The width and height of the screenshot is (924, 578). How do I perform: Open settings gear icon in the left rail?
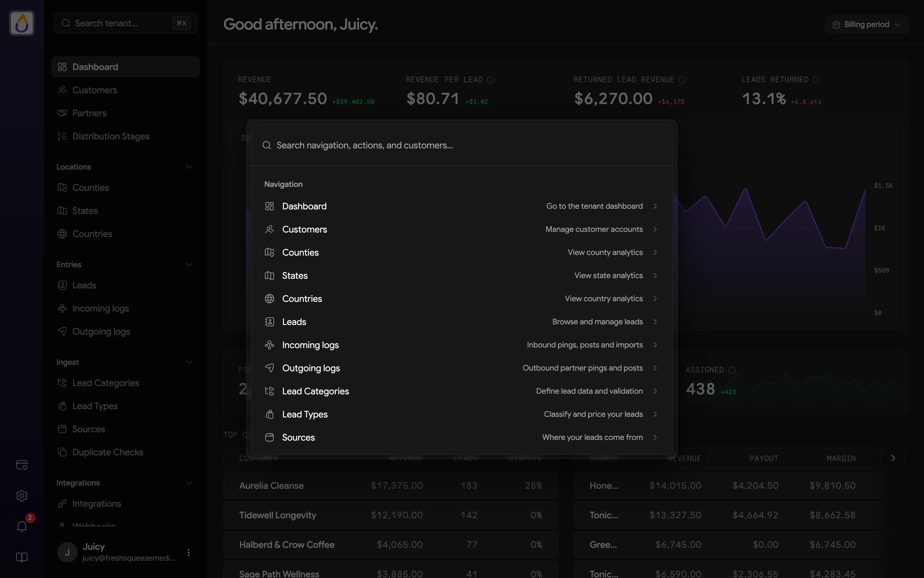tap(22, 496)
